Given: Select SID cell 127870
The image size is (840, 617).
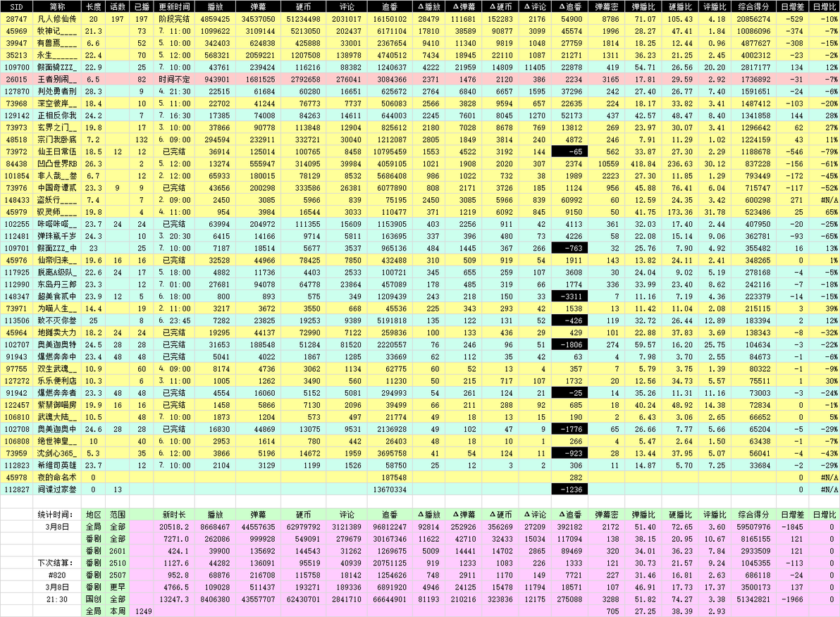Looking at the screenshot, I should [16, 92].
